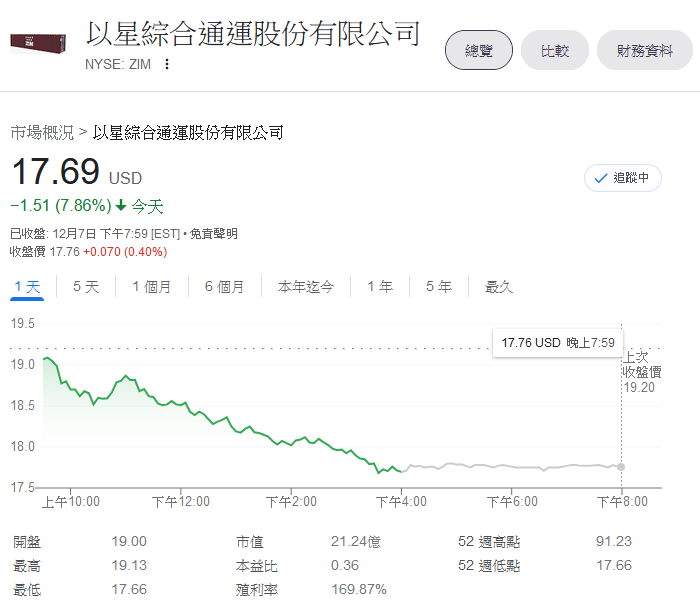Viewport: 700px width, 612px height.
Task: Click the 市值 value 21.24億
Action: click(x=355, y=541)
